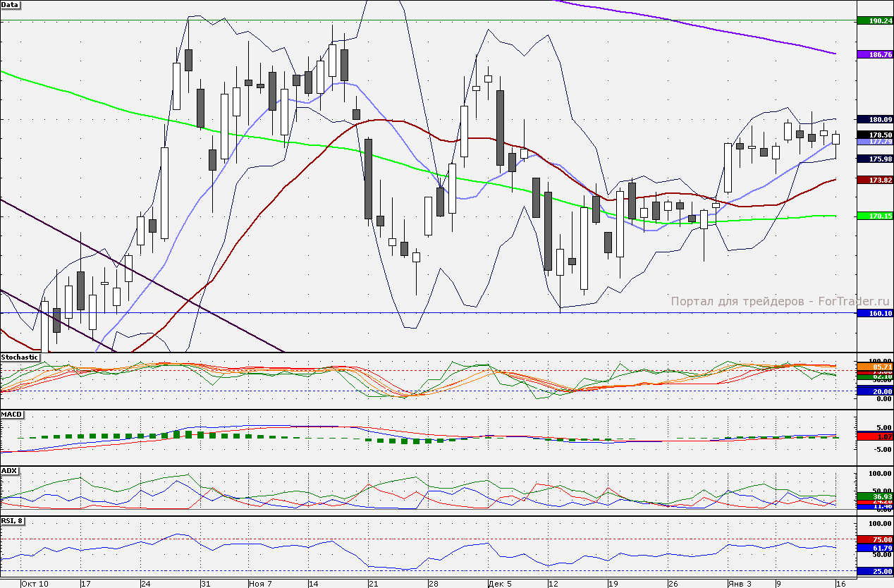Click the green 170.15 moving average tag

874,216
